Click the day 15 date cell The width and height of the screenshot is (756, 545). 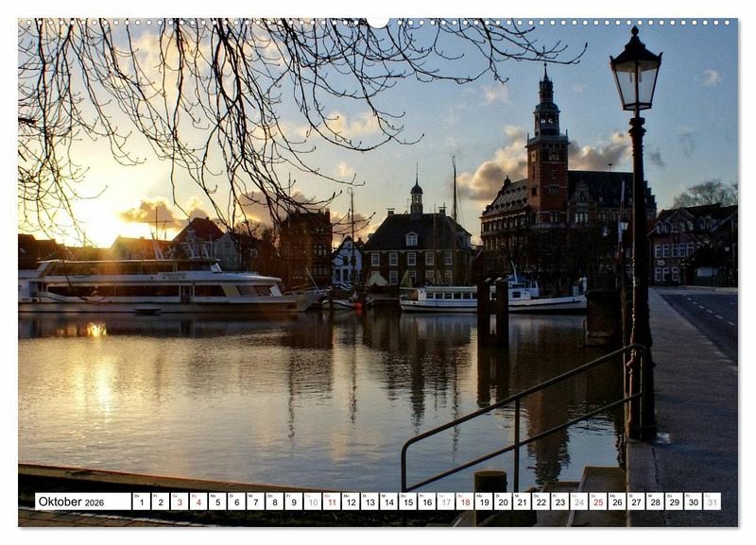point(408,502)
